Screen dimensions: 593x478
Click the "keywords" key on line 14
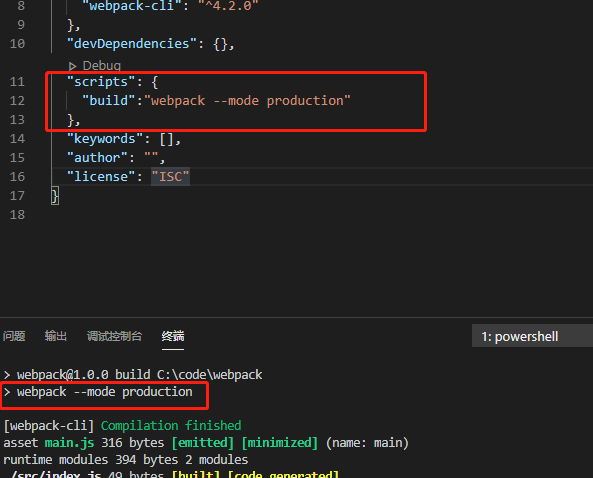click(105, 139)
